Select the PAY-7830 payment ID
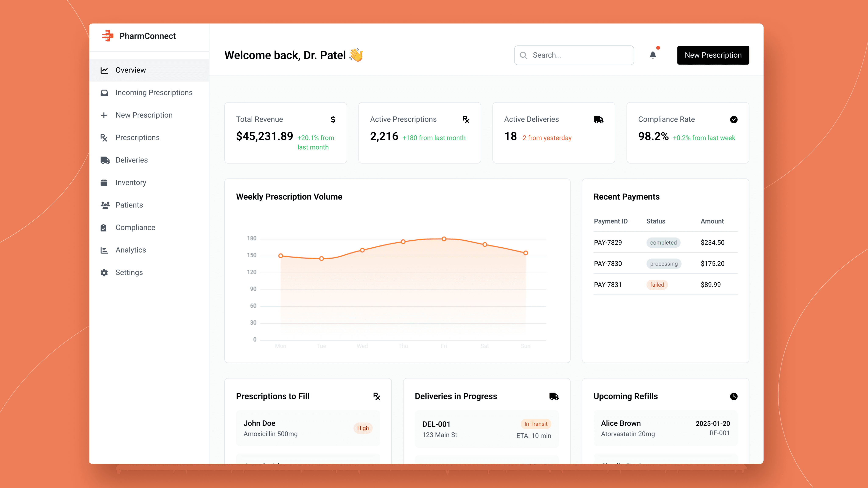Image resolution: width=868 pixels, height=488 pixels. [x=608, y=264]
